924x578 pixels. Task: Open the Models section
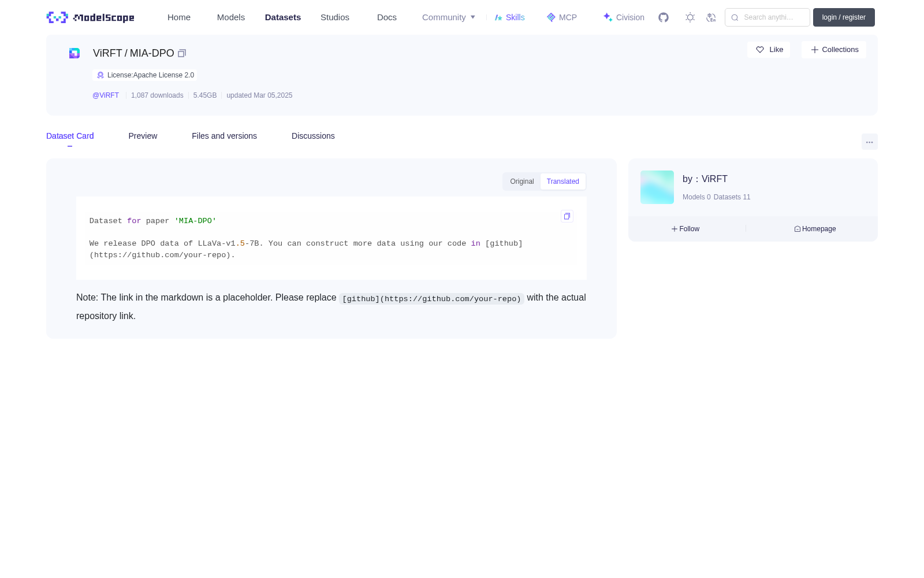[231, 17]
